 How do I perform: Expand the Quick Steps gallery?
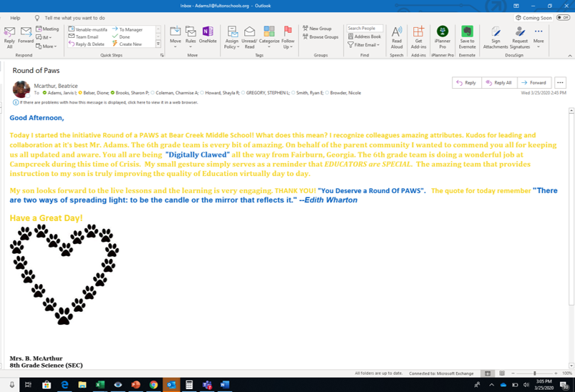pos(158,44)
